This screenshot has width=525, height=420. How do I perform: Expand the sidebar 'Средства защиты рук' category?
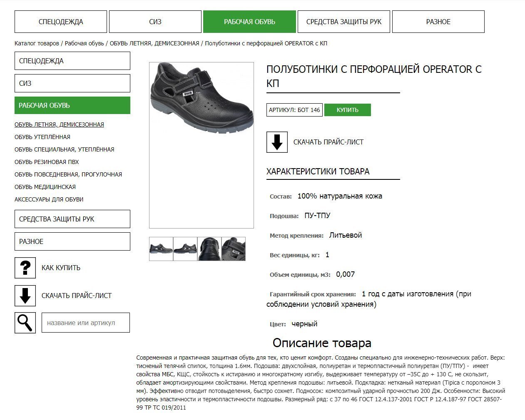72,219
